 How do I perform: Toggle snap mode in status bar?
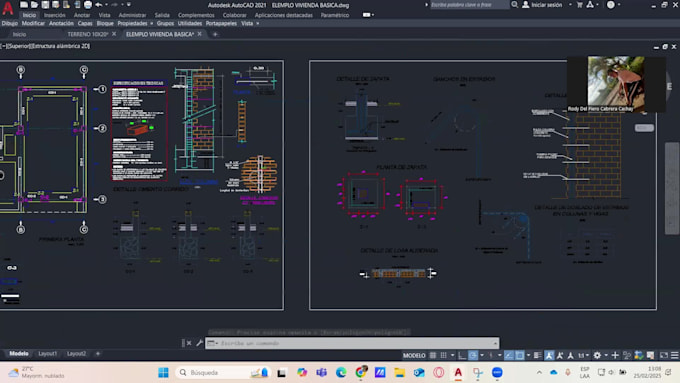(x=443, y=355)
